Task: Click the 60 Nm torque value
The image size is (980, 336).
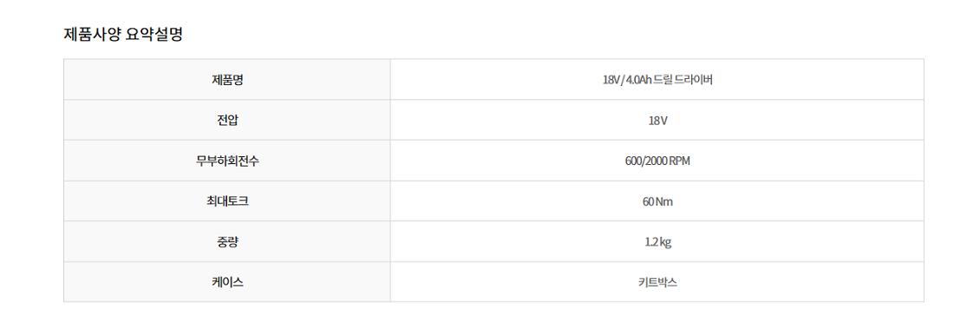Action: point(657,201)
